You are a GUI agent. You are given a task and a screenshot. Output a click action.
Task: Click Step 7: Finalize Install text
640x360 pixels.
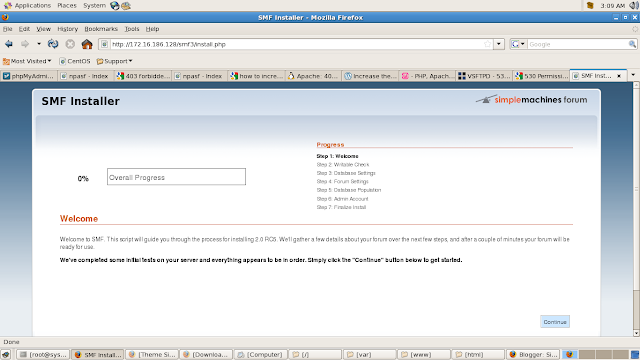click(341, 207)
